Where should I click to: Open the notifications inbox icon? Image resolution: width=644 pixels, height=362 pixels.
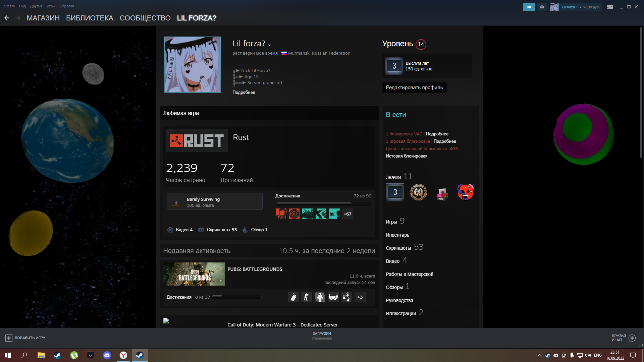(542, 7)
